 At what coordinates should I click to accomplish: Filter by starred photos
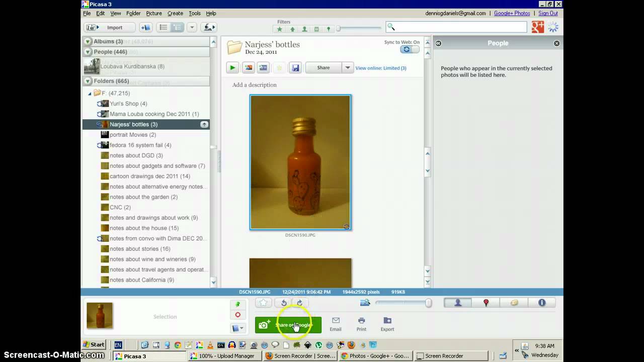pyautogui.click(x=280, y=29)
